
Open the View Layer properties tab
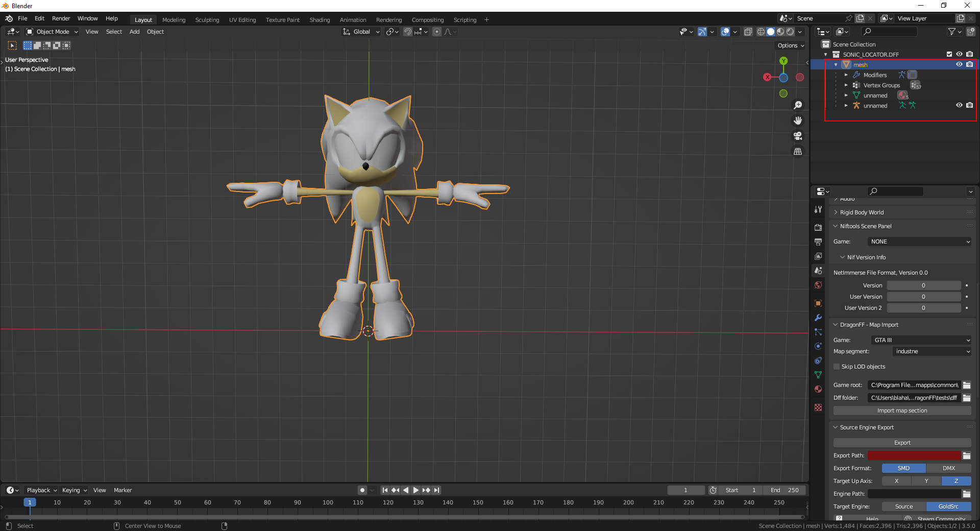pos(818,256)
